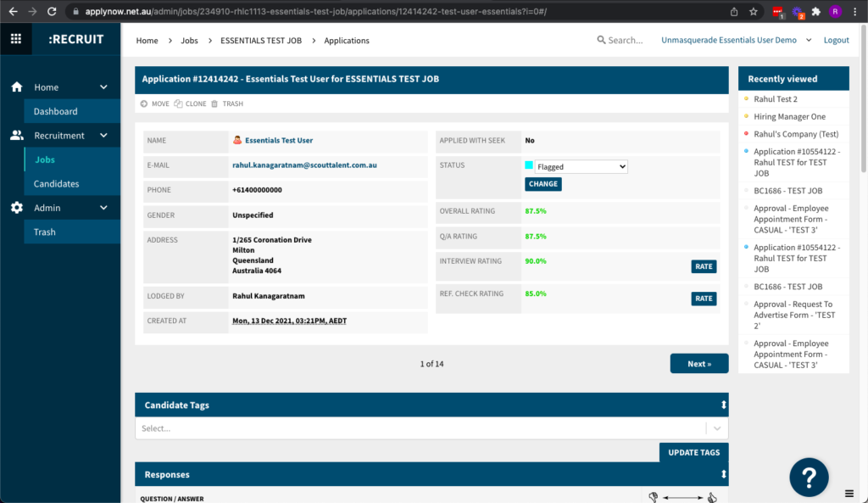868x503 pixels.
Task: Open the Chrome three-dot menu
Action: click(854, 12)
